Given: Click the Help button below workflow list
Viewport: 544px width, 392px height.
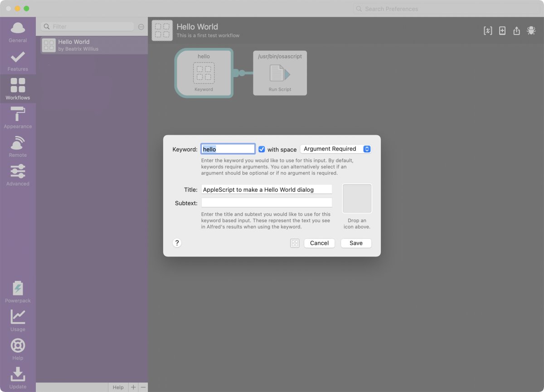Looking at the screenshot, I should 118,387.
